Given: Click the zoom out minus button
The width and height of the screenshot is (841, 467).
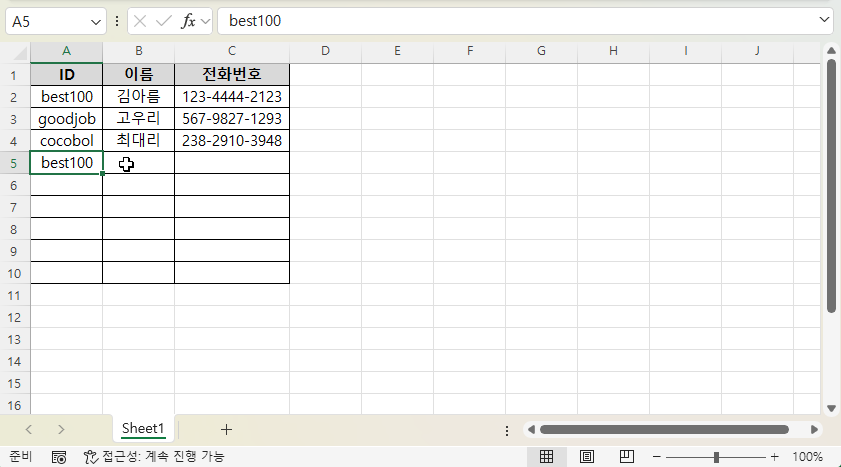Looking at the screenshot, I should tap(656, 457).
